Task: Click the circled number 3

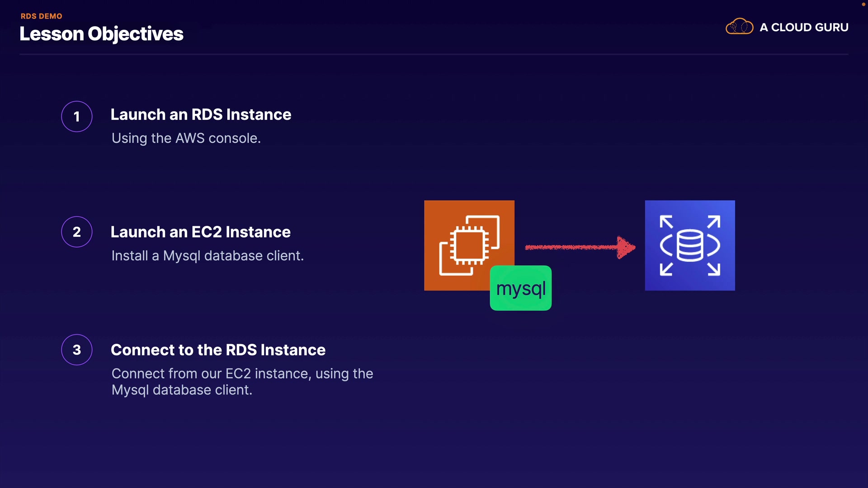Action: pyautogui.click(x=77, y=350)
